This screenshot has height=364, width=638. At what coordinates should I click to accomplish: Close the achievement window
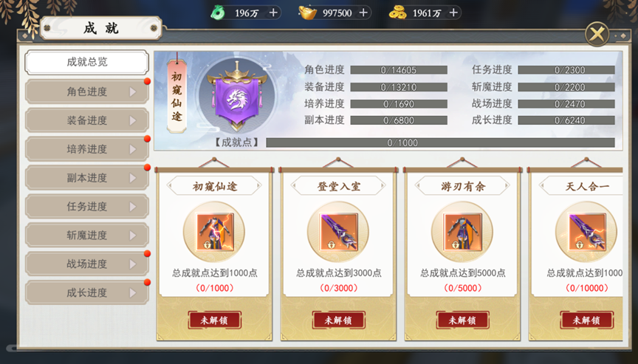[x=597, y=34]
